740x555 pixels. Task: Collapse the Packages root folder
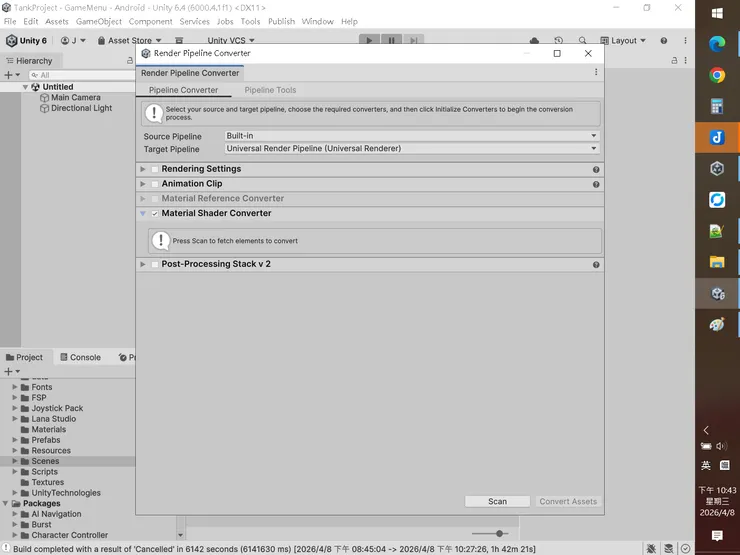[x=5, y=504]
